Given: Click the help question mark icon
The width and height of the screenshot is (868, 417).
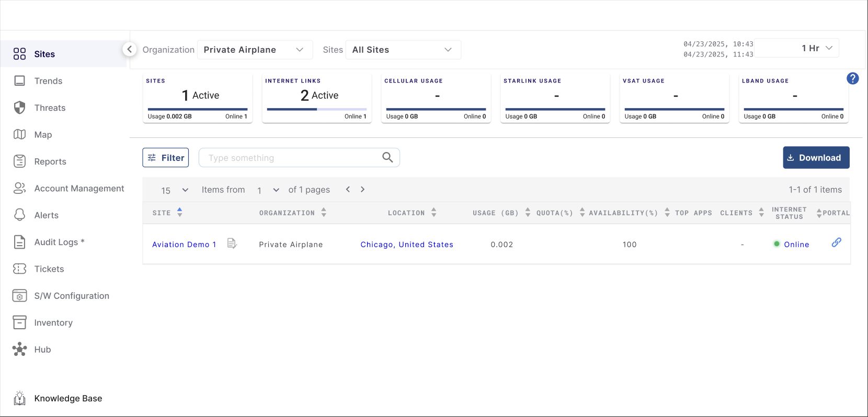Looking at the screenshot, I should click(x=852, y=78).
